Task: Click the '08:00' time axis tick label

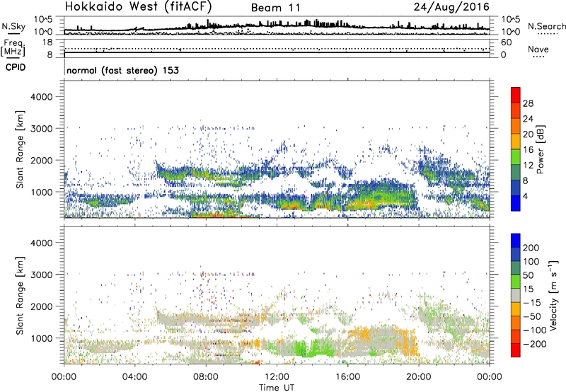Action: (x=206, y=377)
